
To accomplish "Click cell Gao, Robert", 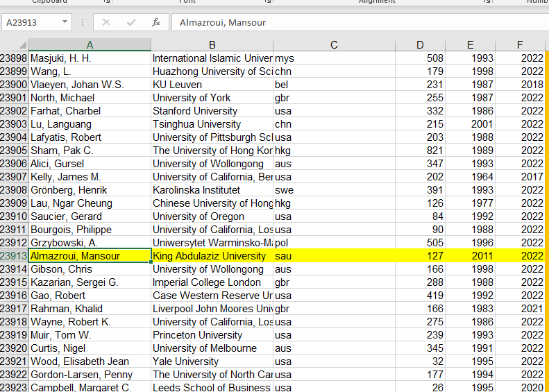I will [x=90, y=296].
